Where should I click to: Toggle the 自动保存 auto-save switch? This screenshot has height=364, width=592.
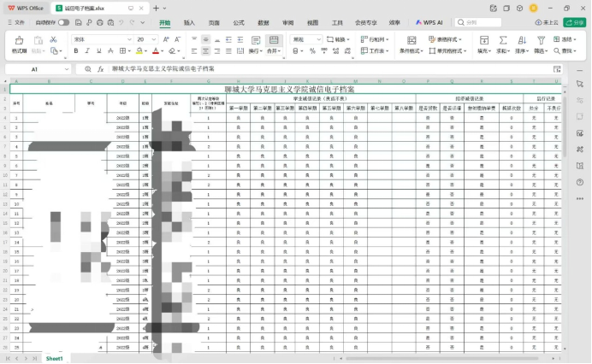click(63, 22)
